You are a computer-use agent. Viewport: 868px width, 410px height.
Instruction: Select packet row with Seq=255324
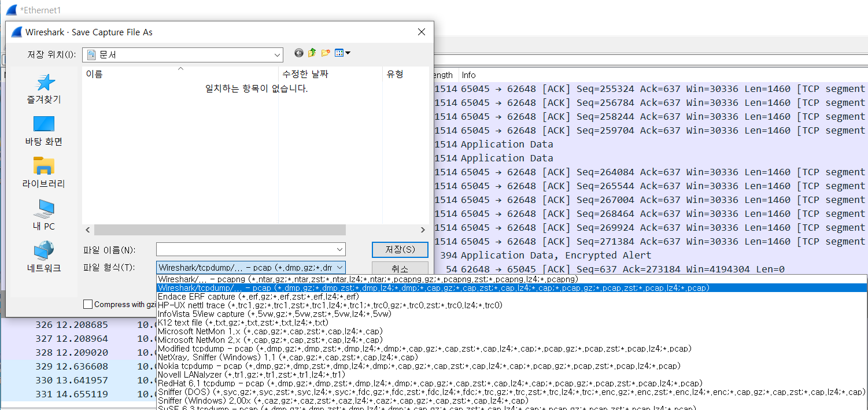(x=650, y=88)
